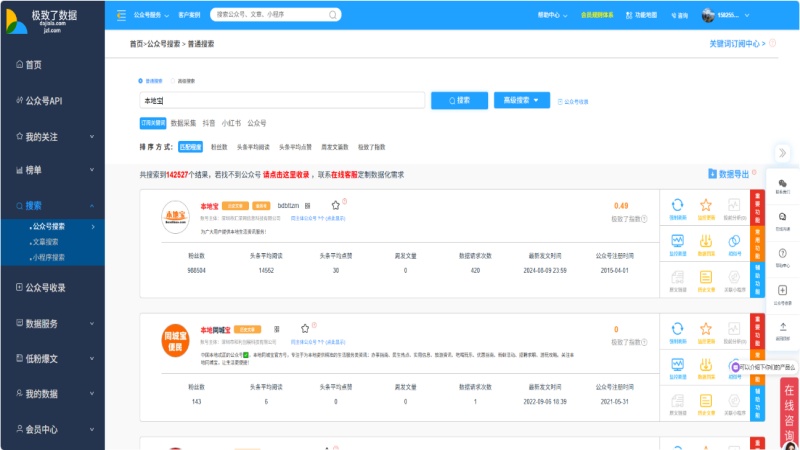Image resolution: width=800 pixels, height=450 pixels.
Task: Open the QR code icon next to bdbltzn
Action: 308,206
